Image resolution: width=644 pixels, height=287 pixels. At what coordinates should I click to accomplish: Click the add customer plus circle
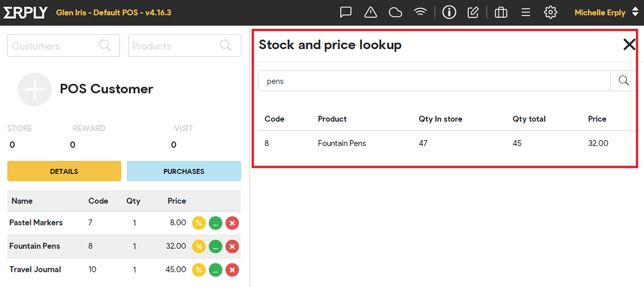pyautogui.click(x=35, y=89)
